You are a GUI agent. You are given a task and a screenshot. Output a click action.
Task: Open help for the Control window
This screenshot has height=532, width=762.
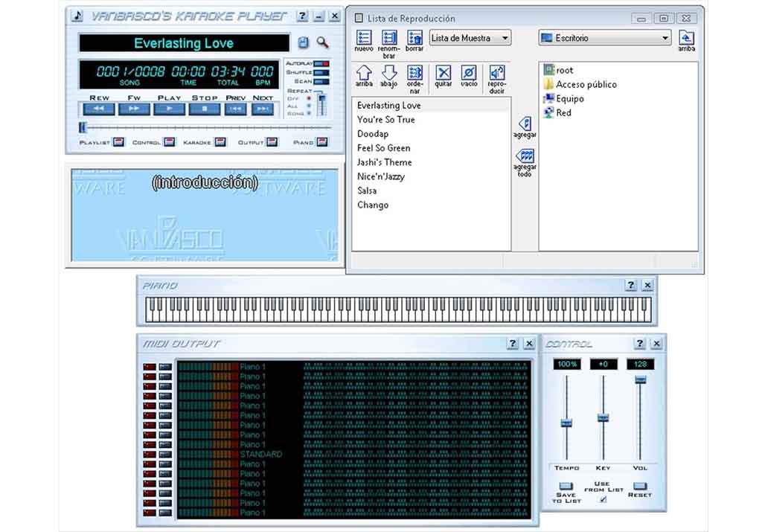point(640,344)
